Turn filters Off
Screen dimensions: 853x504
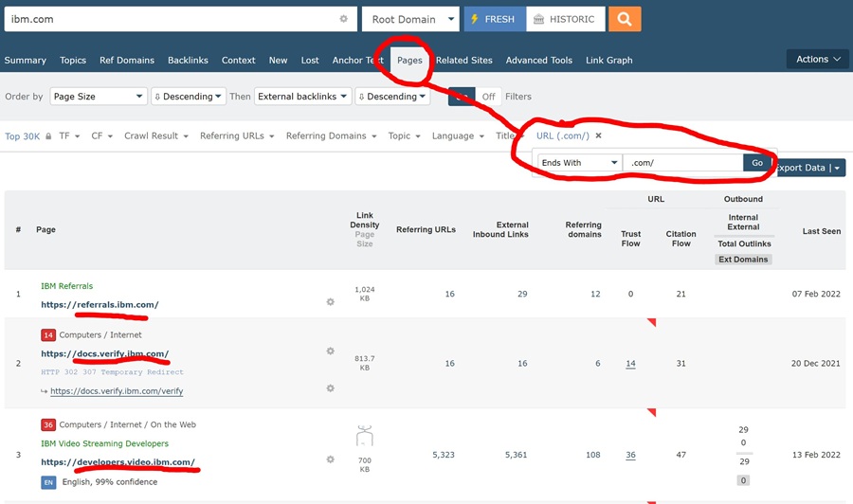tap(488, 97)
